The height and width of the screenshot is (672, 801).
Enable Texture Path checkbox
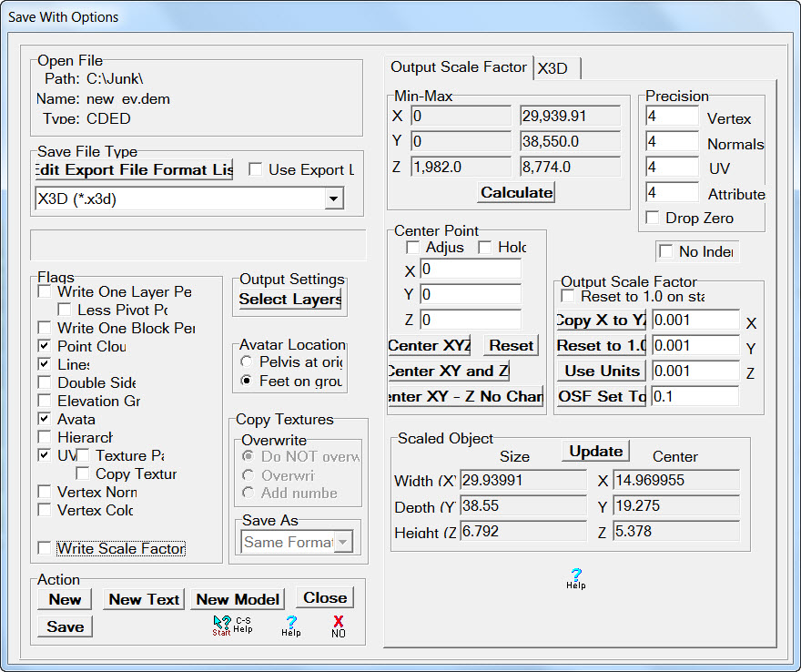coord(83,455)
